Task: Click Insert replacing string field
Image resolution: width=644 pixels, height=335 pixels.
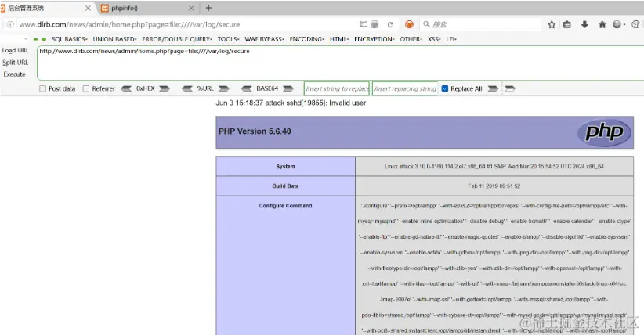Action: pyautogui.click(x=405, y=88)
